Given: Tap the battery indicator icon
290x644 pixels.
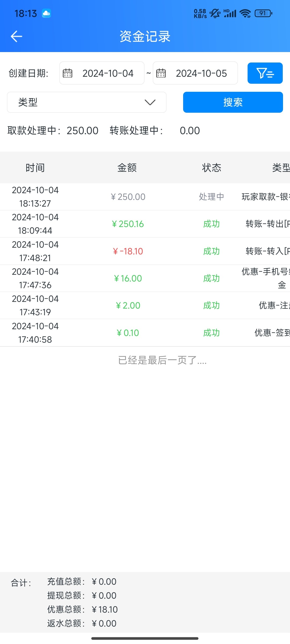Looking at the screenshot, I should [x=263, y=13].
